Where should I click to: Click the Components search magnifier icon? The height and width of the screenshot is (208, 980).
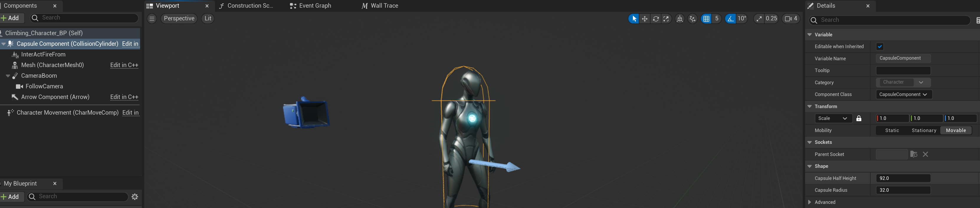(35, 18)
